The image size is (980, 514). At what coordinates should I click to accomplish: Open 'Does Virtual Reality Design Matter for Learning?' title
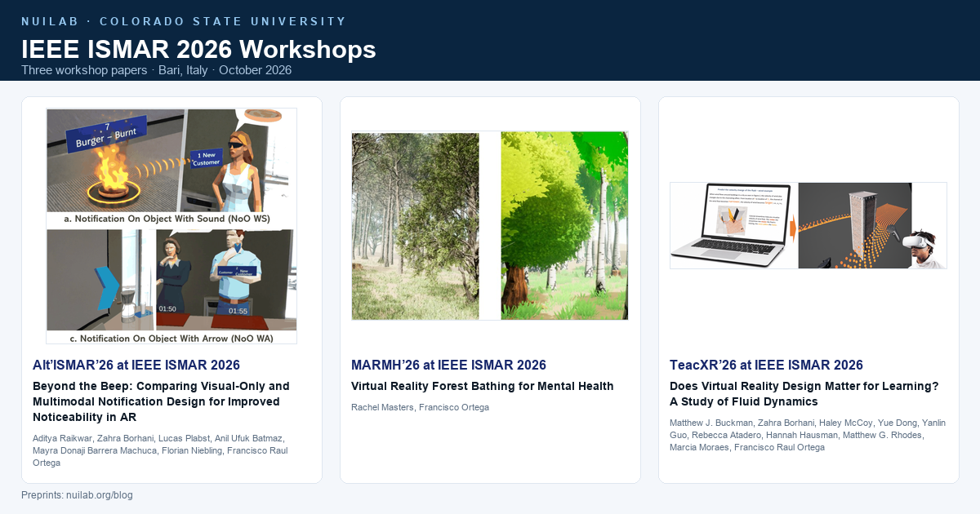coord(804,393)
